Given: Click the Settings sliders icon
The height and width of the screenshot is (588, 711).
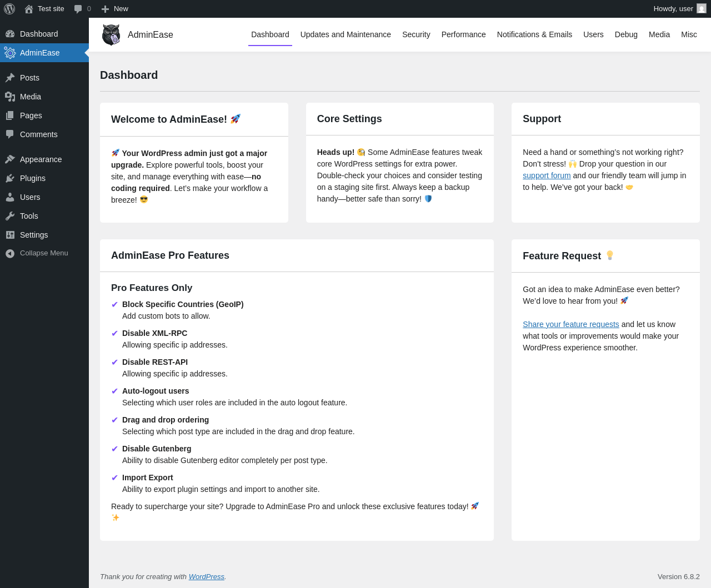Looking at the screenshot, I should [10, 235].
